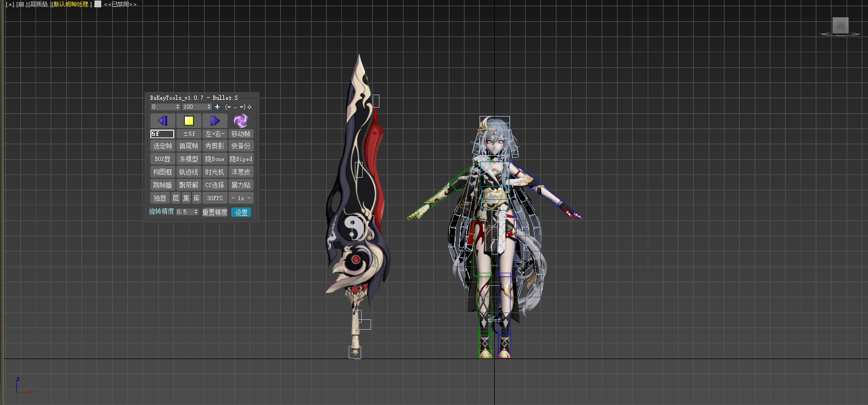The width and height of the screenshot is (868, 405).
Task: Click the 左+右- button
Action: (215, 134)
